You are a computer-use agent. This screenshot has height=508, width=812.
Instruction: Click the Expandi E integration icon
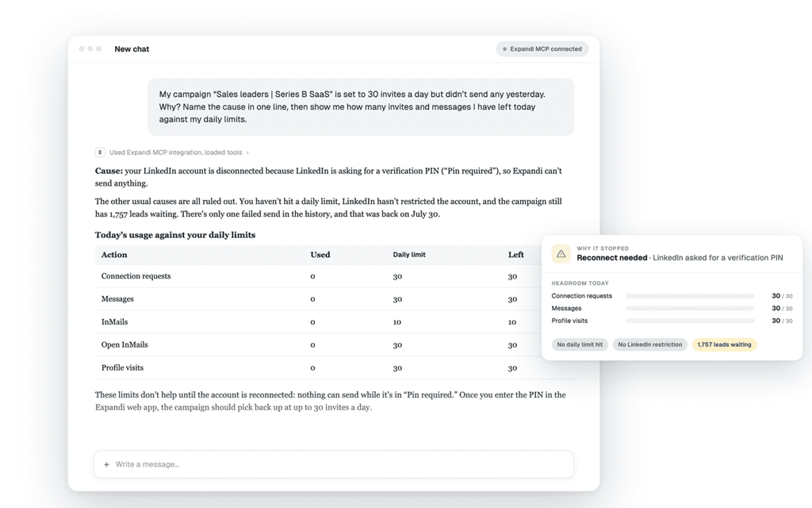tap(100, 152)
